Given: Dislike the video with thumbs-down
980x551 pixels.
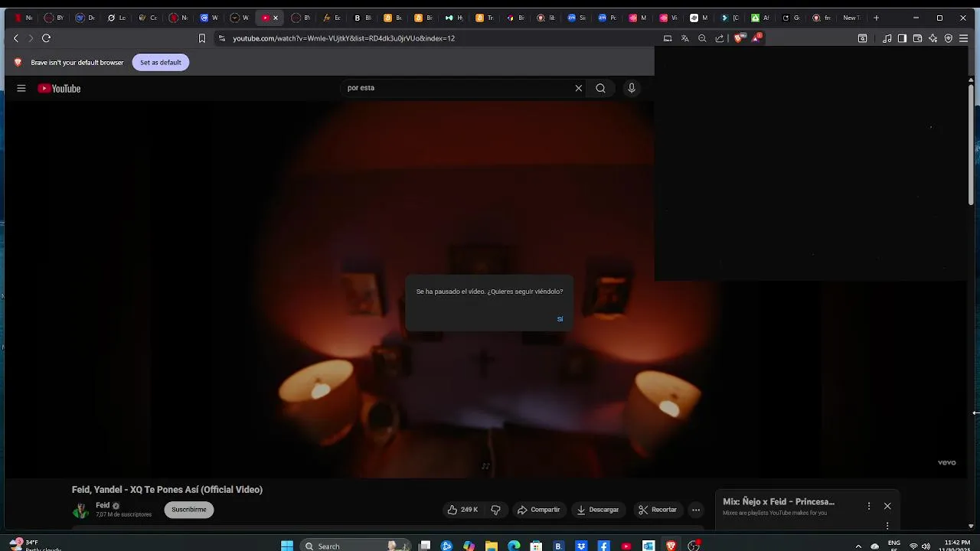Looking at the screenshot, I should (x=495, y=510).
